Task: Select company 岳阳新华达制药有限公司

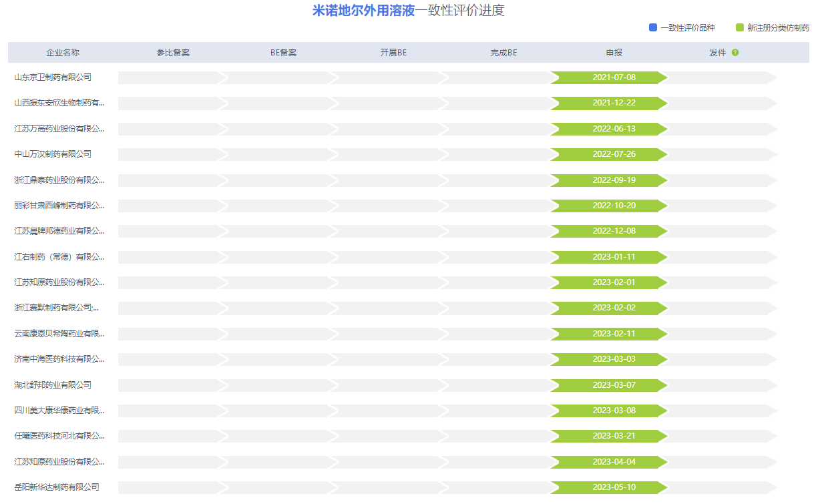Action: 57,487
